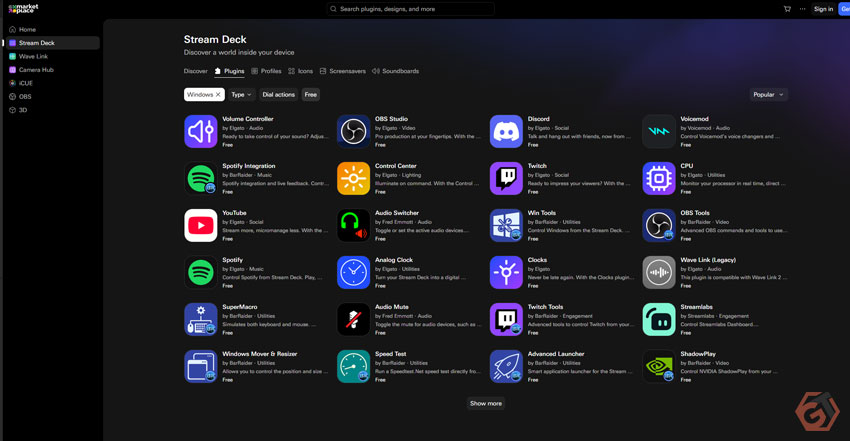The image size is (850, 441).
Task: Open the Audio Switcher title link
Action: pos(397,213)
